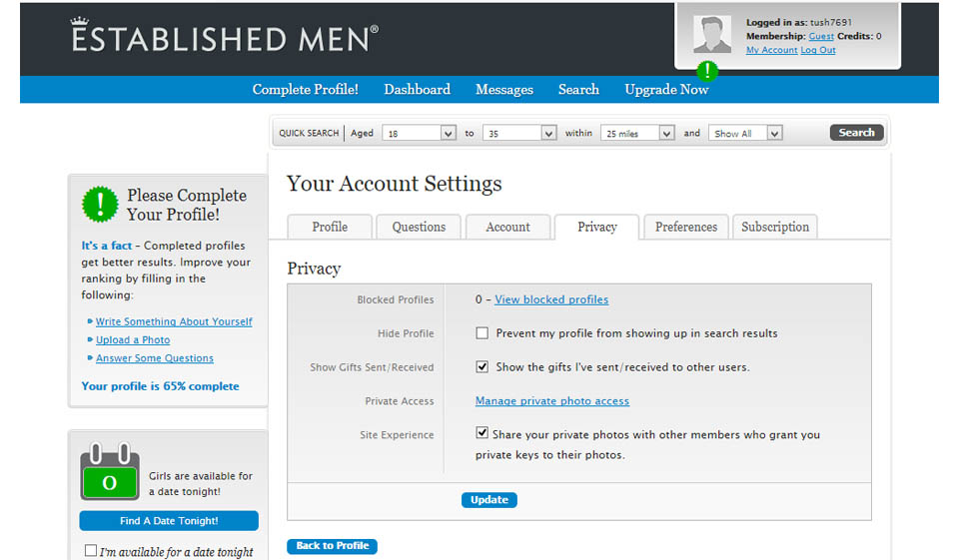Click green exclamation badge in profile panel
This screenshot has height=560, width=959.
pyautogui.click(x=100, y=204)
